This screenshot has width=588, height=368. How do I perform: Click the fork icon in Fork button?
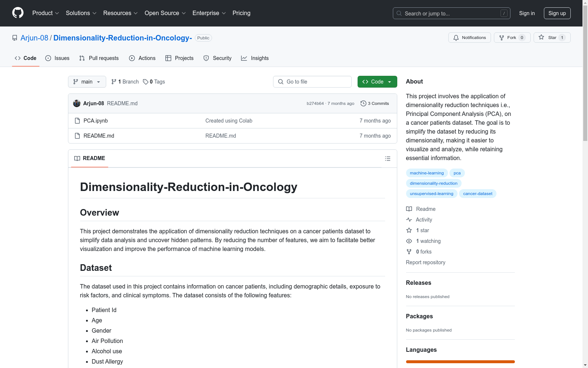pyautogui.click(x=502, y=38)
